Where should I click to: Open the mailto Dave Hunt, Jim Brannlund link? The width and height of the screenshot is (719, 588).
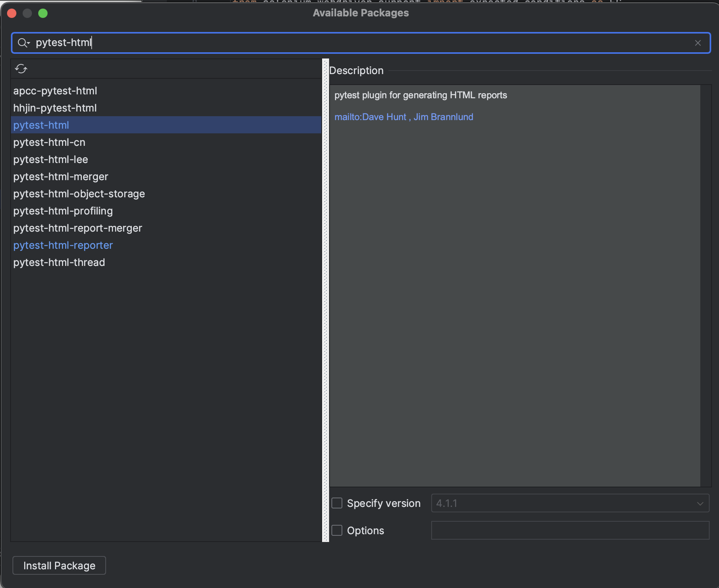pos(404,117)
